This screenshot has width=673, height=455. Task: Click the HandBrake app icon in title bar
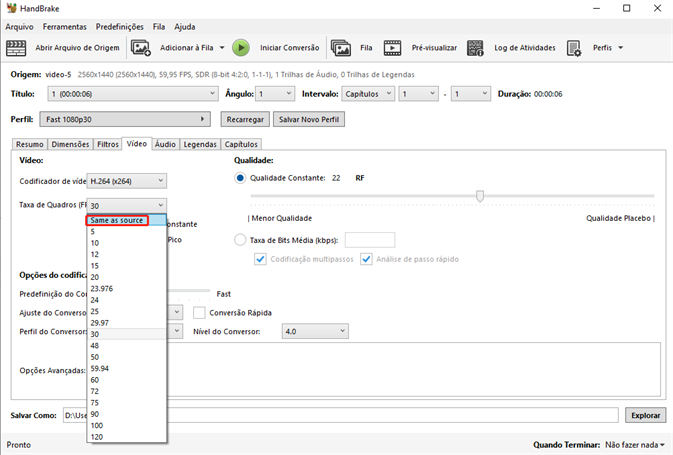(12, 8)
